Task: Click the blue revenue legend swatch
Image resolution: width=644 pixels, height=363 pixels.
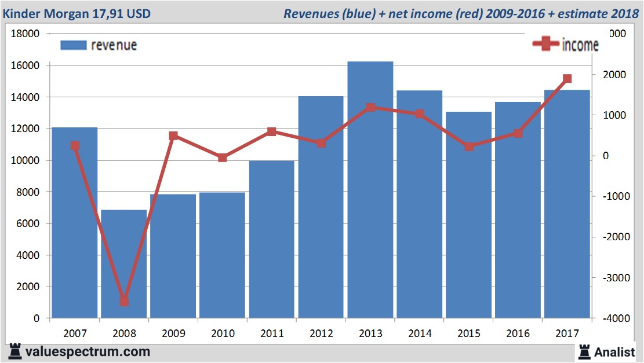Action: click(73, 45)
